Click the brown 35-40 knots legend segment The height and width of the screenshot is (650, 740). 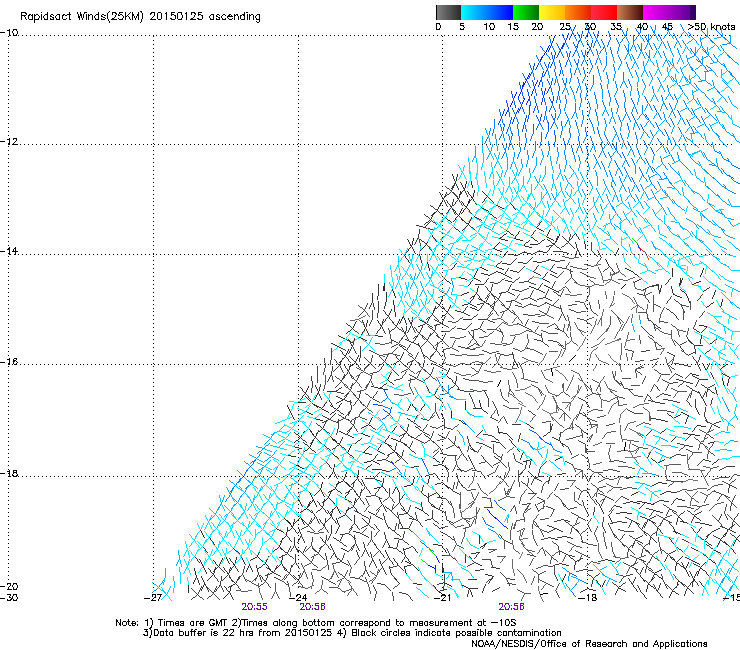pyautogui.click(x=630, y=12)
